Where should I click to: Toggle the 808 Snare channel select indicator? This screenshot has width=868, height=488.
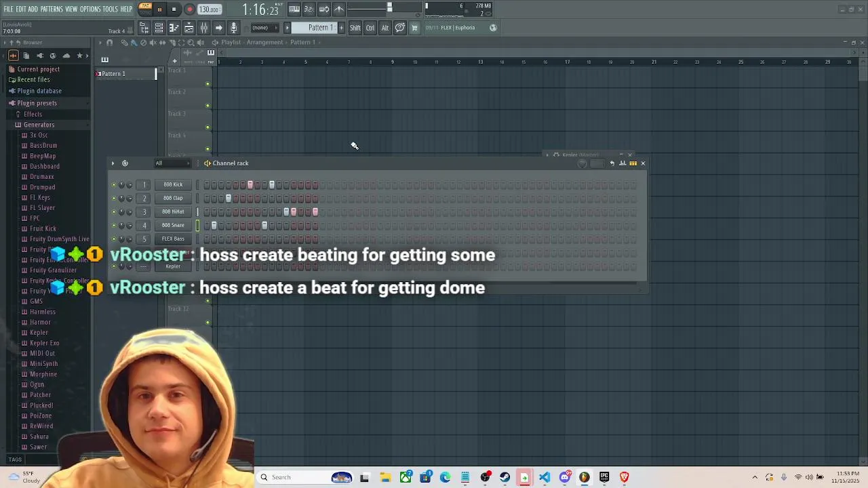pos(197,225)
